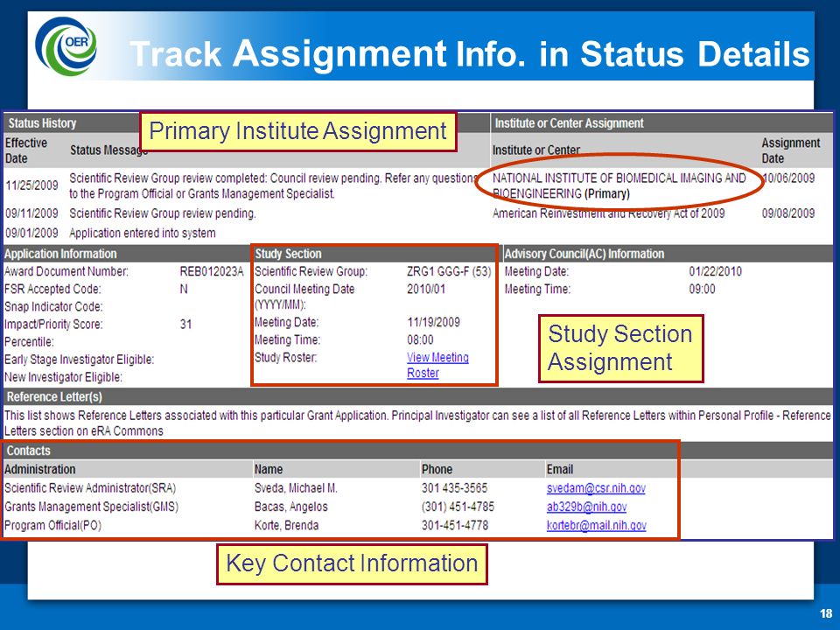Image resolution: width=840 pixels, height=630 pixels.
Task: Click the Advisory Council(AC) Information header
Action: (x=584, y=254)
